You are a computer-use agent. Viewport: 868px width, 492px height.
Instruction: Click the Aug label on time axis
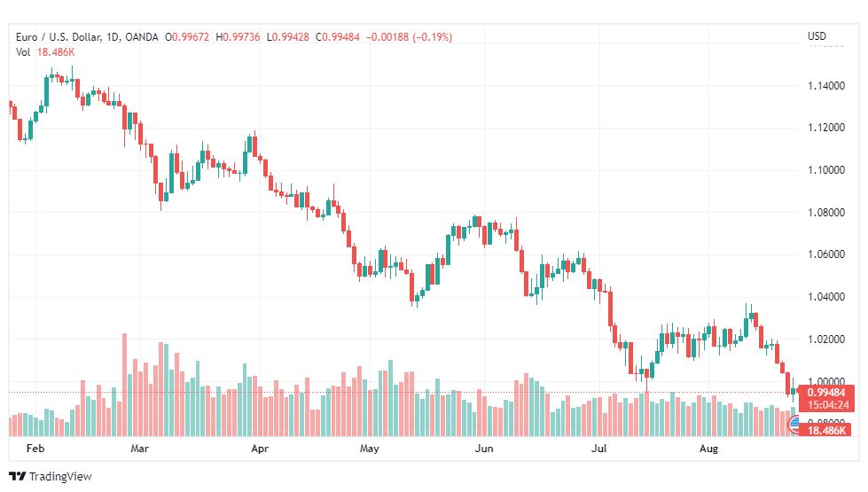click(x=708, y=449)
